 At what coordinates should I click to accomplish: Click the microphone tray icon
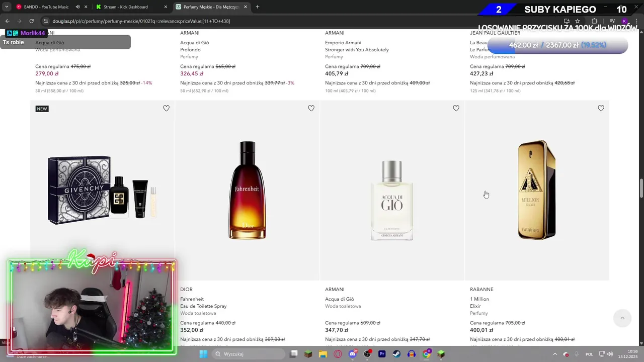[577, 354]
